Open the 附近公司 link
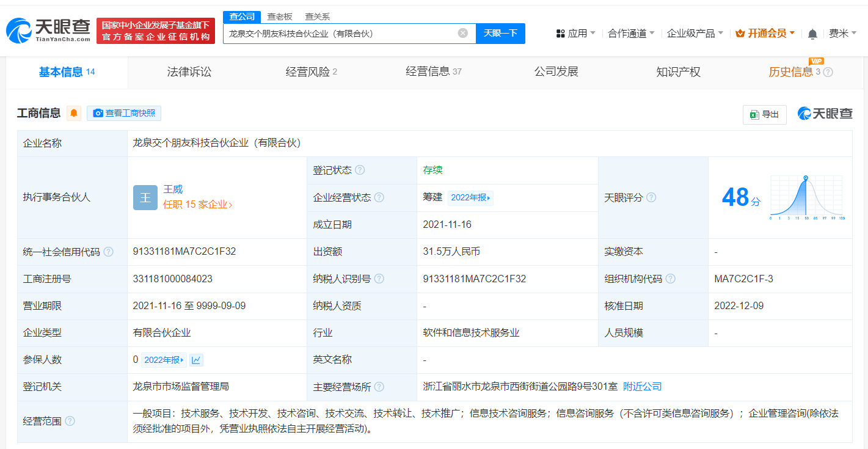This screenshot has width=868, height=449. [641, 387]
